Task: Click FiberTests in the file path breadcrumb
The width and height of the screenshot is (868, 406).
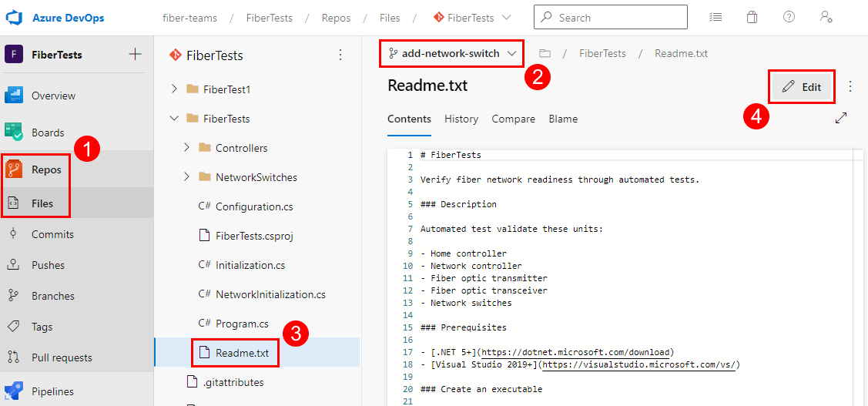Action: click(x=603, y=54)
